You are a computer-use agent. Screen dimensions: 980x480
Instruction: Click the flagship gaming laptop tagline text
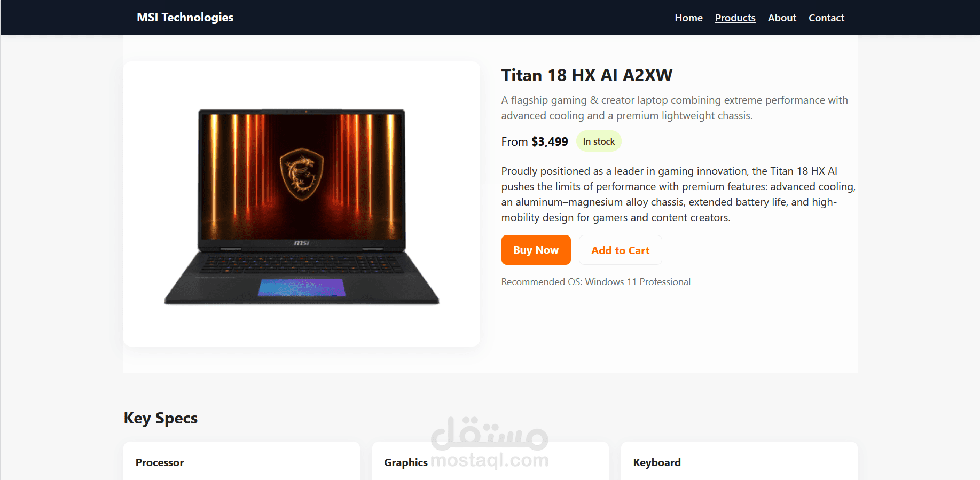coord(675,108)
